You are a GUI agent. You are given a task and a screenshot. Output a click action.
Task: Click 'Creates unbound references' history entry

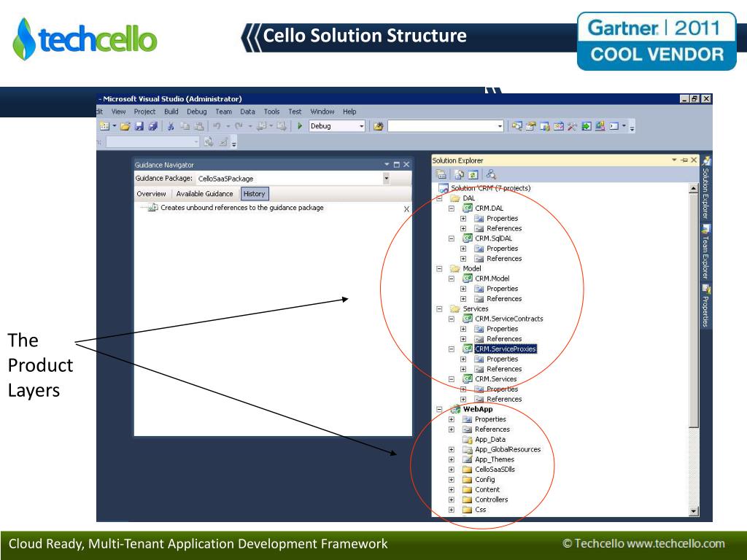242,208
